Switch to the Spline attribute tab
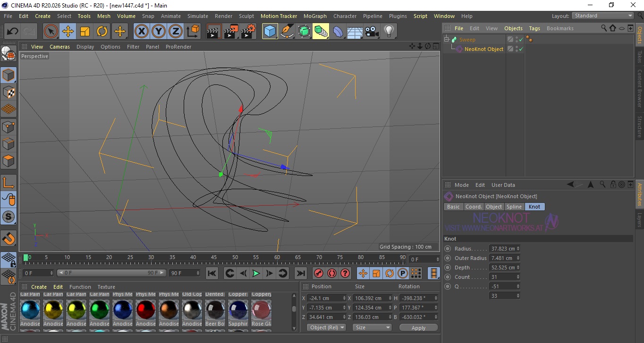Image resolution: width=644 pixels, height=343 pixels. click(x=514, y=207)
